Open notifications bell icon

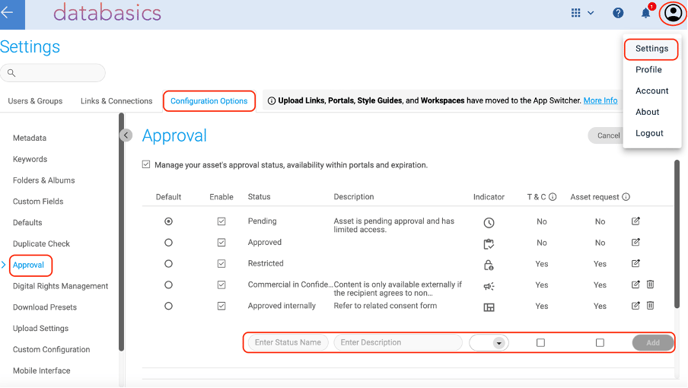[645, 13]
